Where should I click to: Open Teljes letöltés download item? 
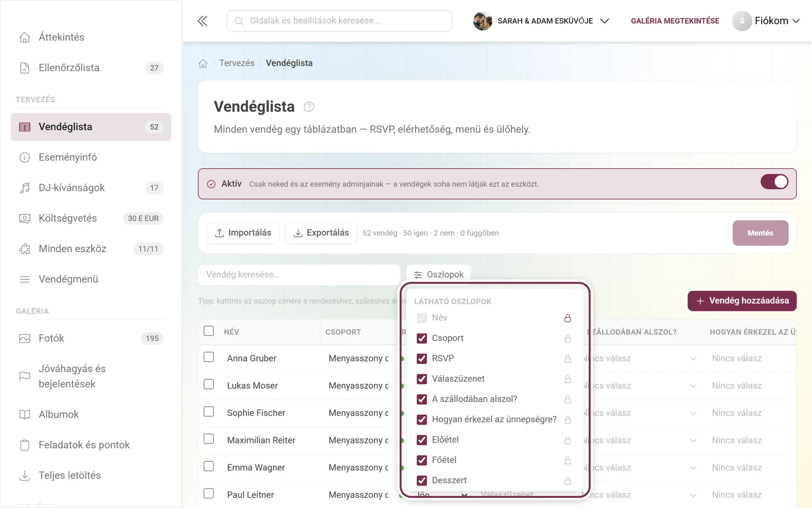(91, 476)
